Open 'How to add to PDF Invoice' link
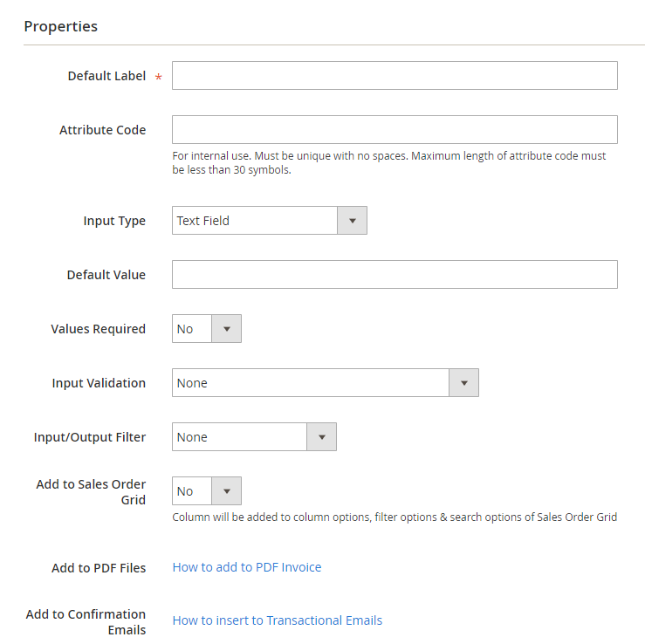This screenshot has width=645, height=644. (x=247, y=567)
